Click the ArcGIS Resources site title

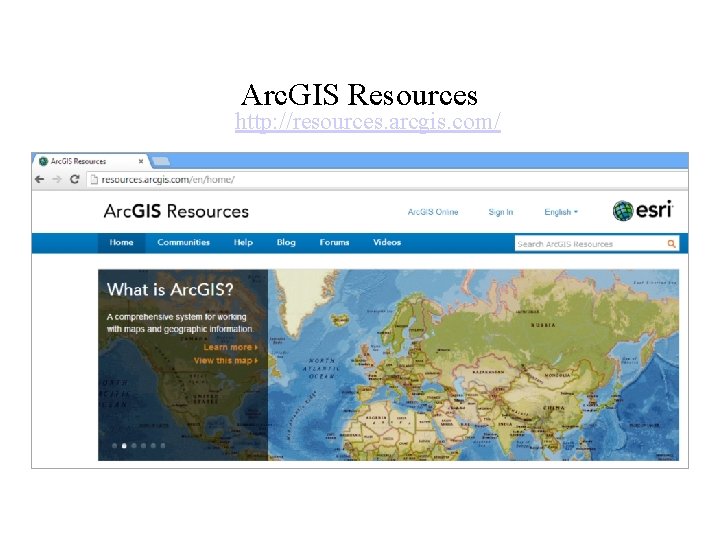pyautogui.click(x=176, y=212)
